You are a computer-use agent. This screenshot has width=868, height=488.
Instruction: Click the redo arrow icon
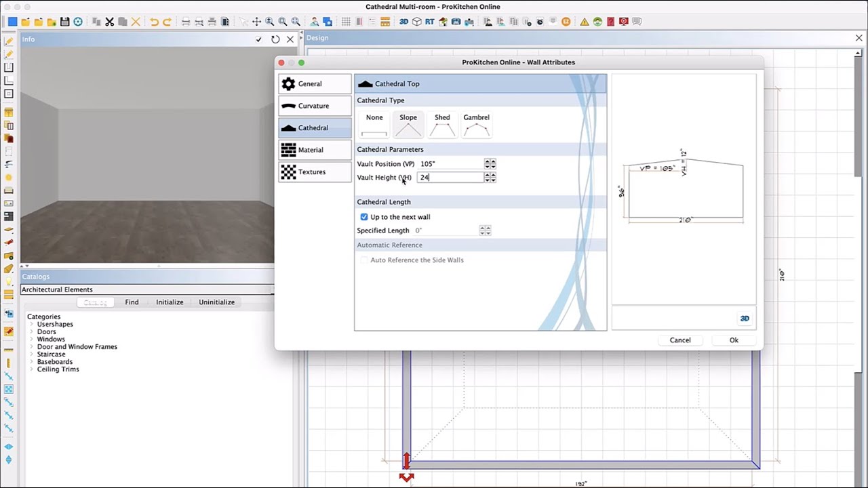coord(167,22)
